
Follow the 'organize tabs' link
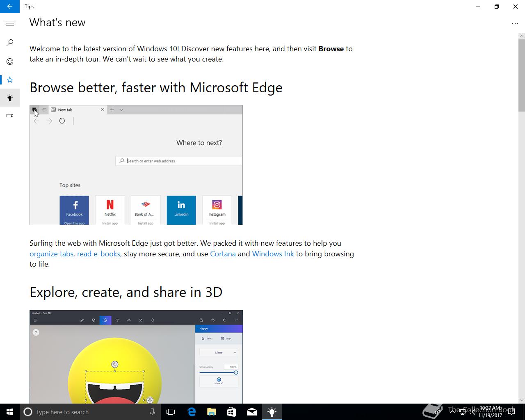tap(51, 254)
